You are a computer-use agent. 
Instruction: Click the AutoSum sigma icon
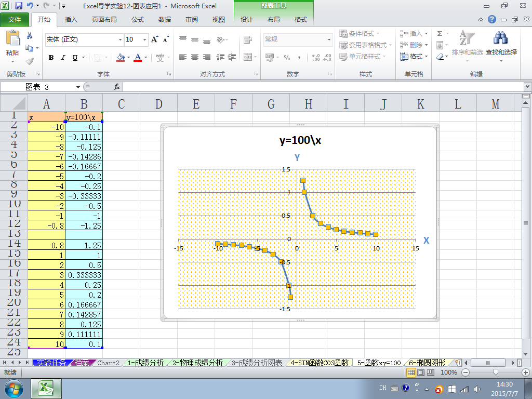coord(440,34)
